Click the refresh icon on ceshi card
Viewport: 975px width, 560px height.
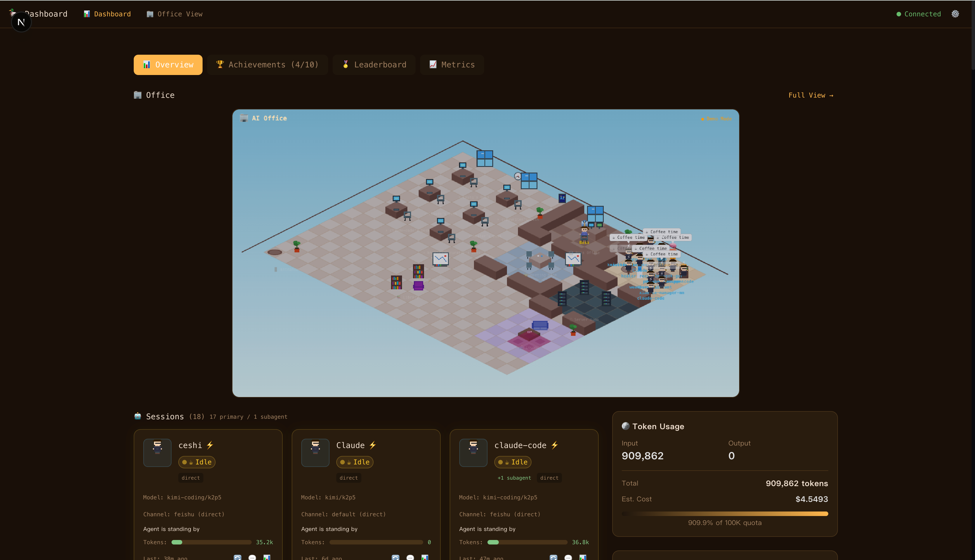[x=237, y=557]
